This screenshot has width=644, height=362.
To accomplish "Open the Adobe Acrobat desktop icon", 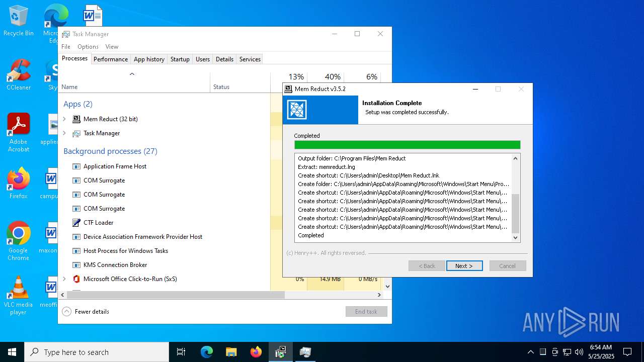I will pos(18,132).
